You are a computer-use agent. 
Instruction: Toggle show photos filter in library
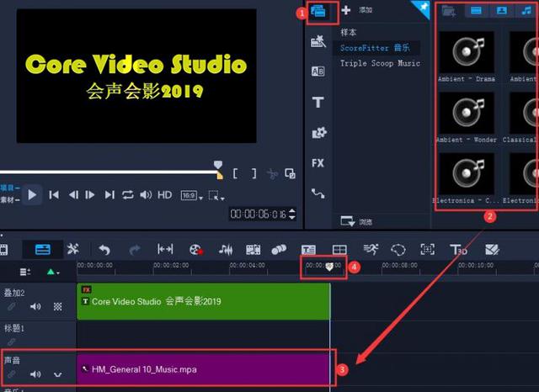coord(502,11)
